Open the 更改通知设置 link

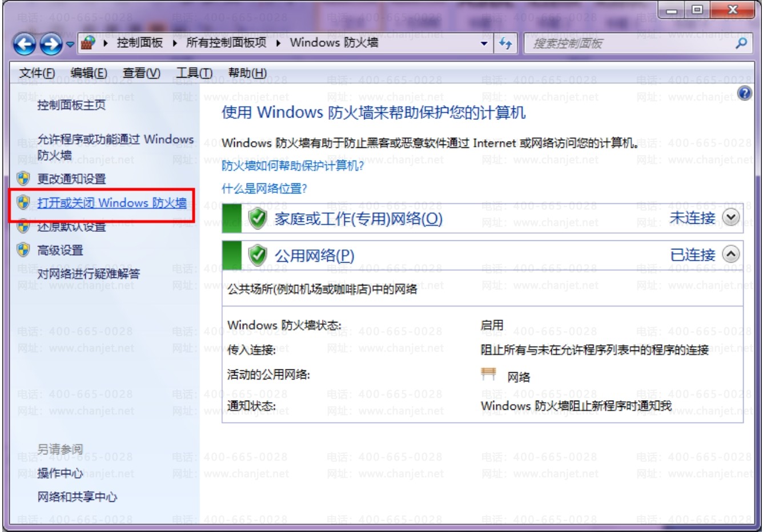pos(71,179)
